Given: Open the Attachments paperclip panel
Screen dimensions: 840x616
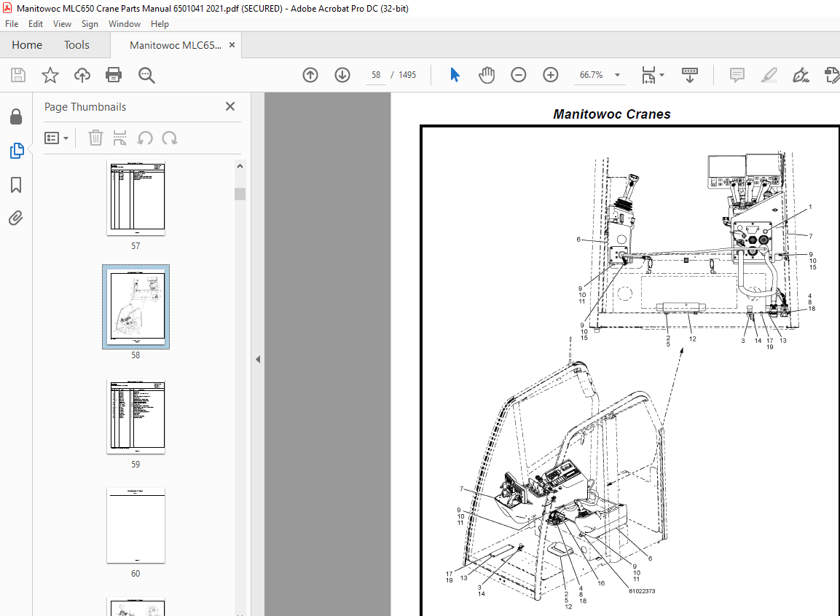Looking at the screenshot, I should pos(16,218).
